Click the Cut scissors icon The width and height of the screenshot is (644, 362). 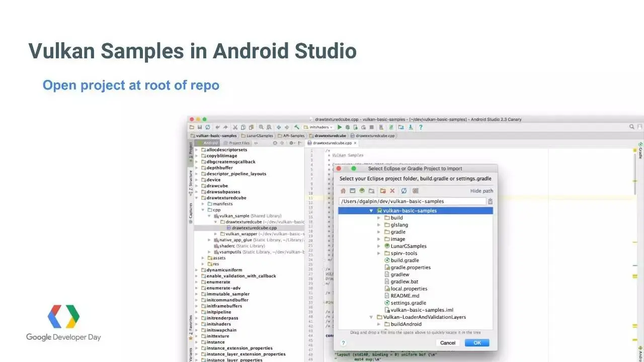coord(235,127)
